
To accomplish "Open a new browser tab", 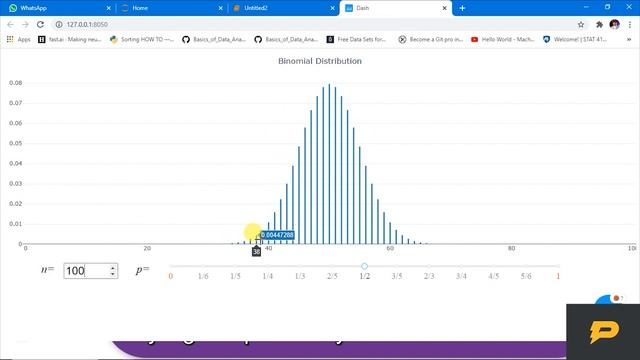I will pos(462,8).
